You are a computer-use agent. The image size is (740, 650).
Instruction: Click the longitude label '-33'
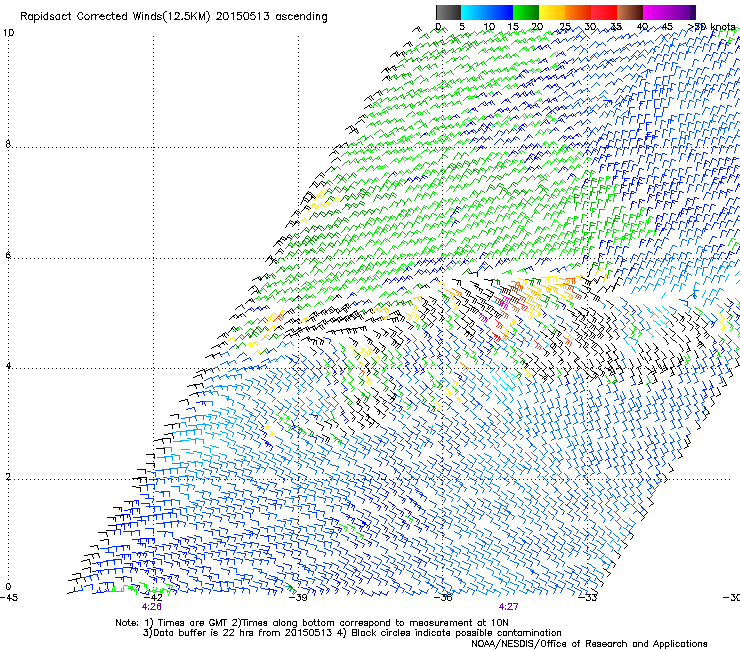(x=588, y=598)
